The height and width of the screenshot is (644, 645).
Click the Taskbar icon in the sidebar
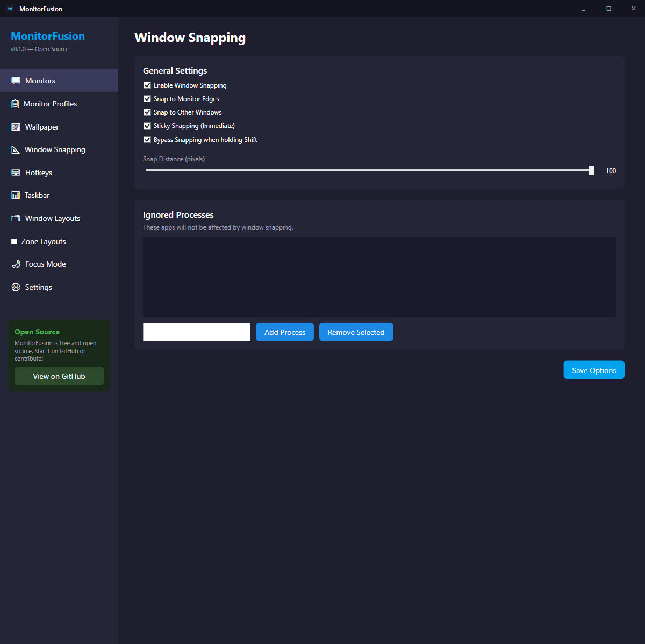coord(16,195)
